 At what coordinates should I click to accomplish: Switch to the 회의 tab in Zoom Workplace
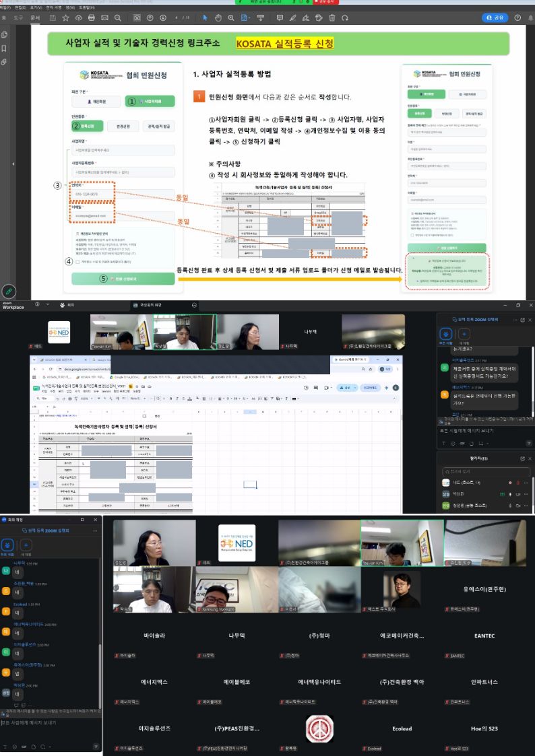(x=67, y=305)
